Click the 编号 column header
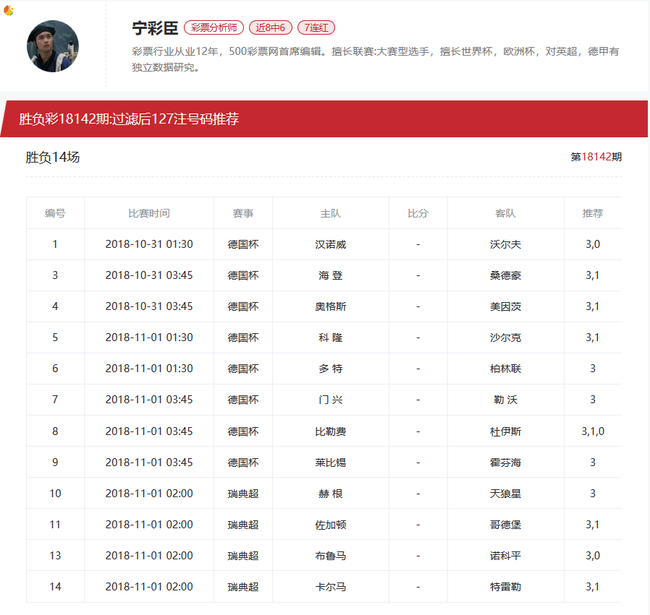The width and height of the screenshot is (650, 615). 55,213
